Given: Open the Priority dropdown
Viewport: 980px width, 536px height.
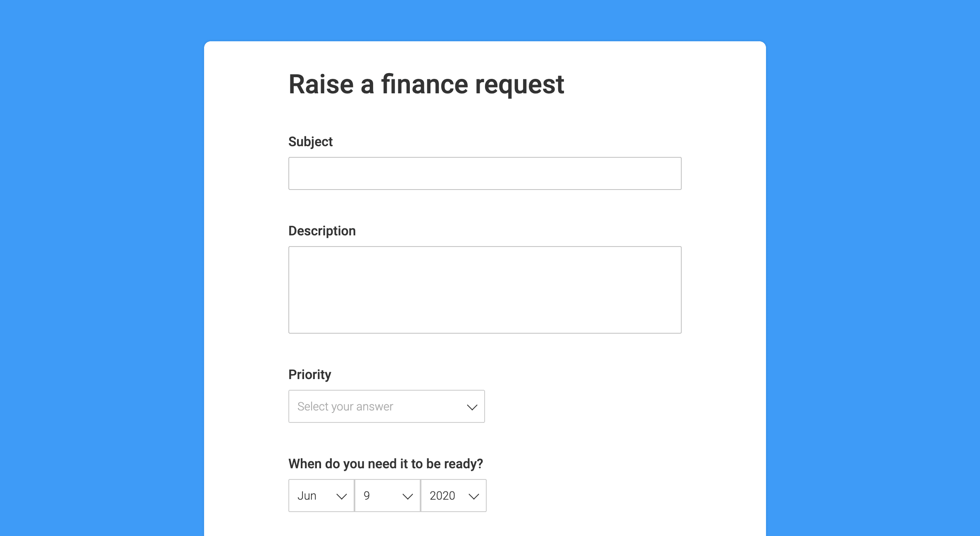Looking at the screenshot, I should 386,406.
